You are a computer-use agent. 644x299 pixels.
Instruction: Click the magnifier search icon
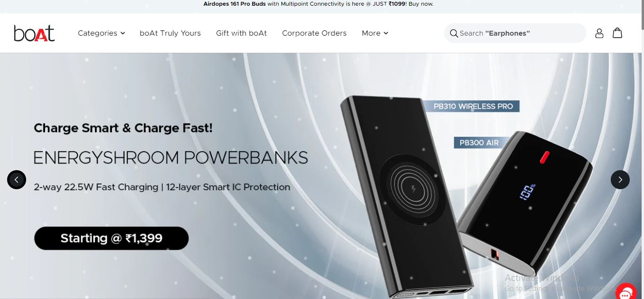(x=454, y=33)
